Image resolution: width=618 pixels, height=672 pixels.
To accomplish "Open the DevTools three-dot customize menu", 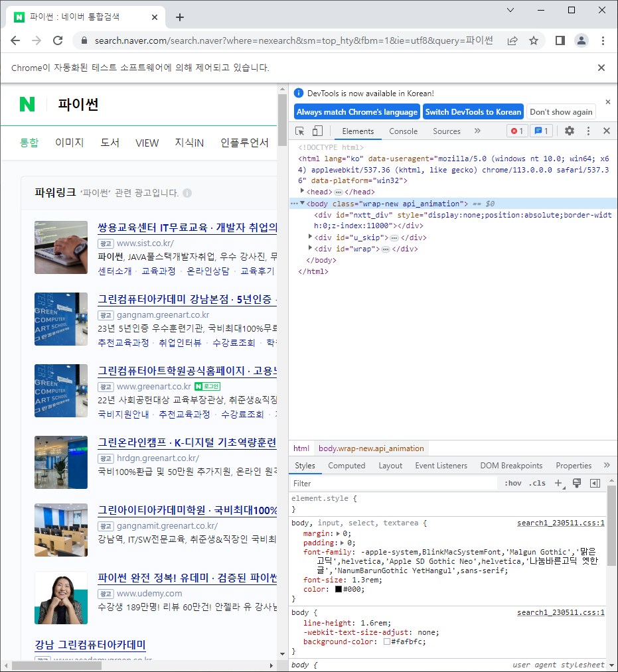I will click(588, 131).
